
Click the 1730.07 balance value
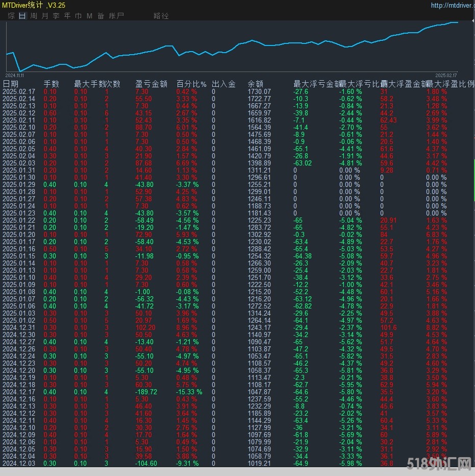[259, 92]
